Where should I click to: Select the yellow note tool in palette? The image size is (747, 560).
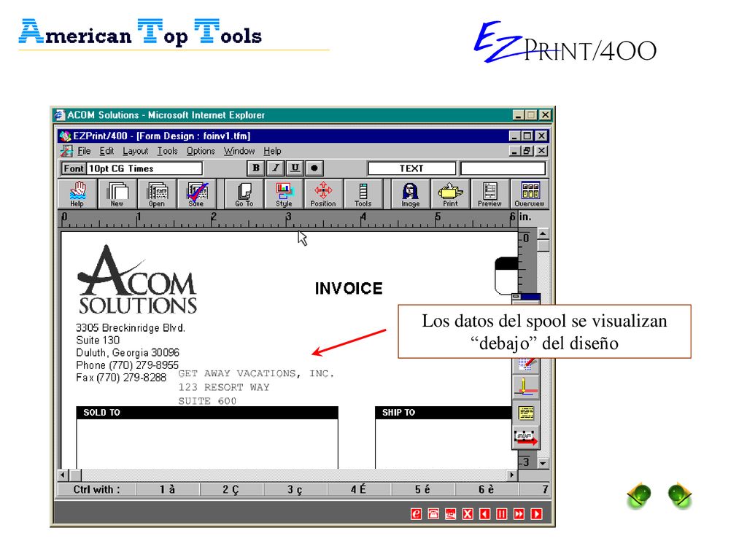tap(526, 413)
